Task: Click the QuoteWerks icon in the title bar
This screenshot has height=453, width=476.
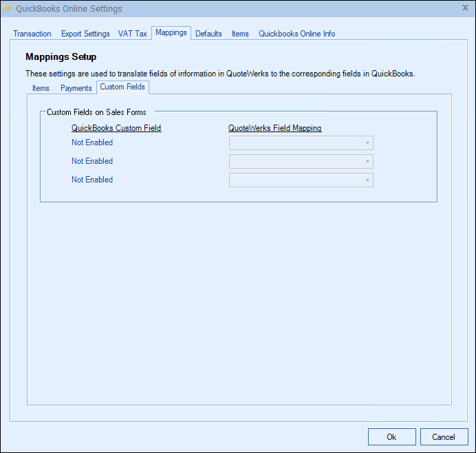Action: coord(9,9)
